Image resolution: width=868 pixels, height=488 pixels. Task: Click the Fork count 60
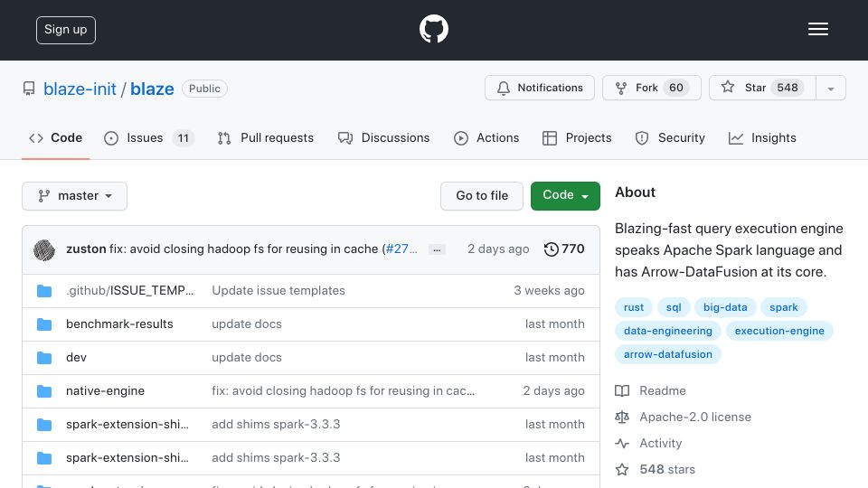[676, 88]
